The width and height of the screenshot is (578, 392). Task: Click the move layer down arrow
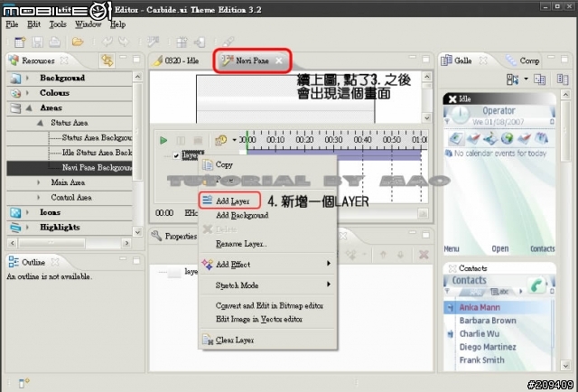[400, 255]
